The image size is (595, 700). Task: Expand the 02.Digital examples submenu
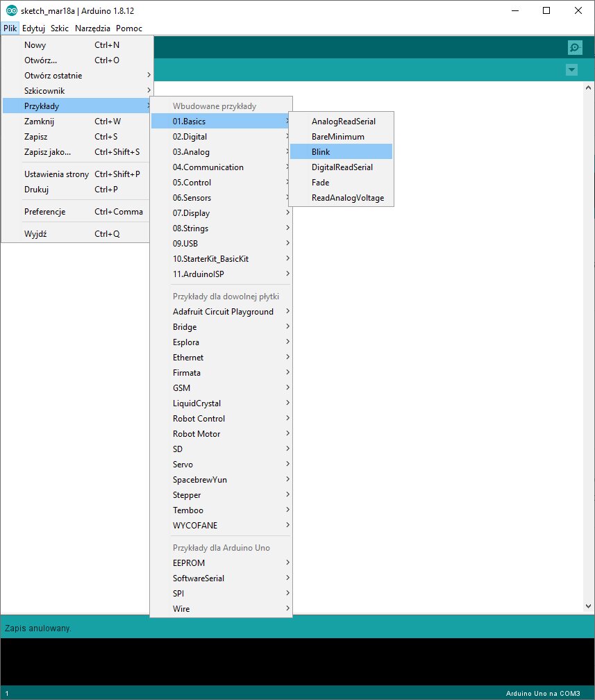221,137
